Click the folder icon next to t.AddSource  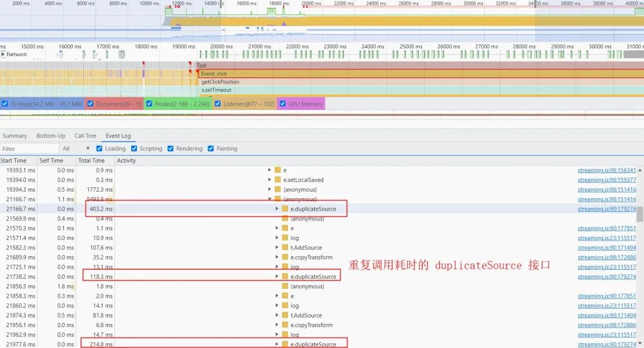click(x=284, y=247)
